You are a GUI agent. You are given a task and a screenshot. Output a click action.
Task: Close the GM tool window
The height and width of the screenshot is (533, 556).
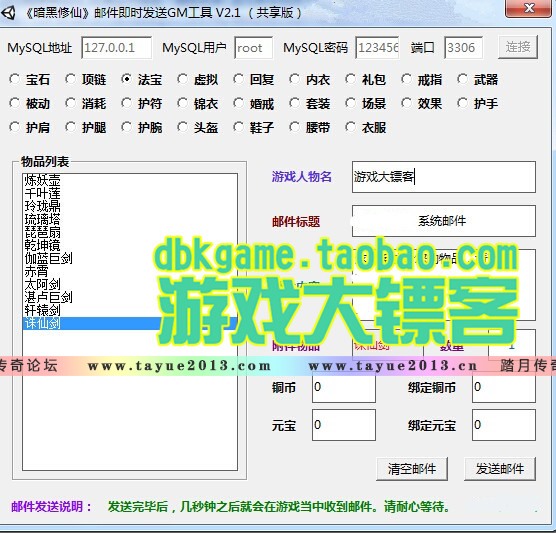[x=528, y=8]
